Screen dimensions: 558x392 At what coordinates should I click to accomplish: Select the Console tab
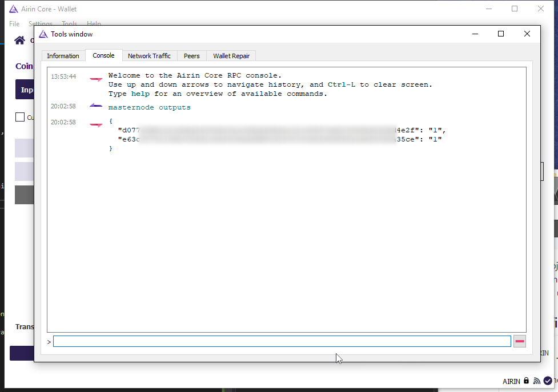pyautogui.click(x=103, y=55)
